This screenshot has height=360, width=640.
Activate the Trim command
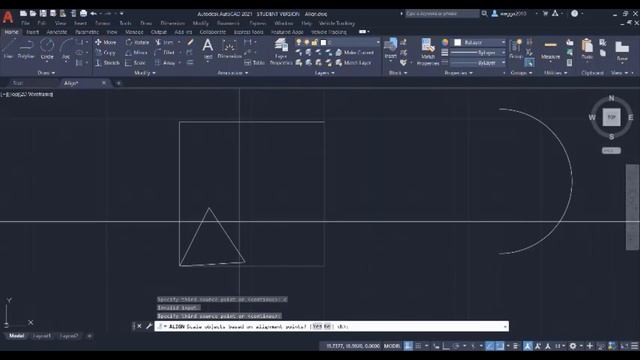pyautogui.click(x=164, y=42)
